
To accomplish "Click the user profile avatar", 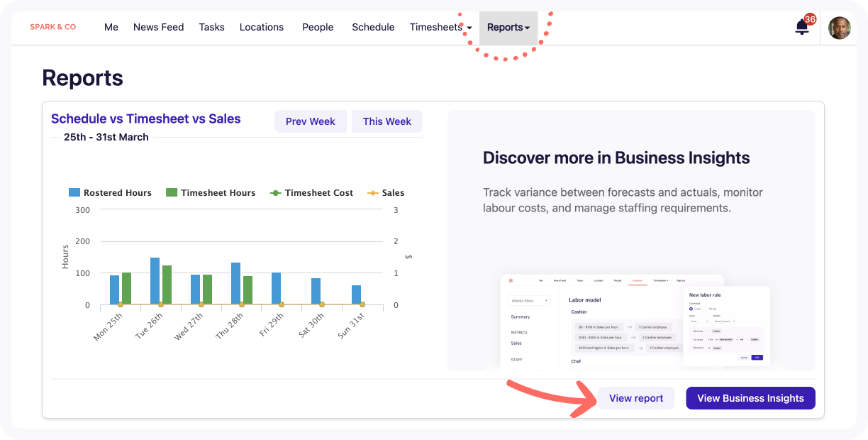I will pos(839,28).
